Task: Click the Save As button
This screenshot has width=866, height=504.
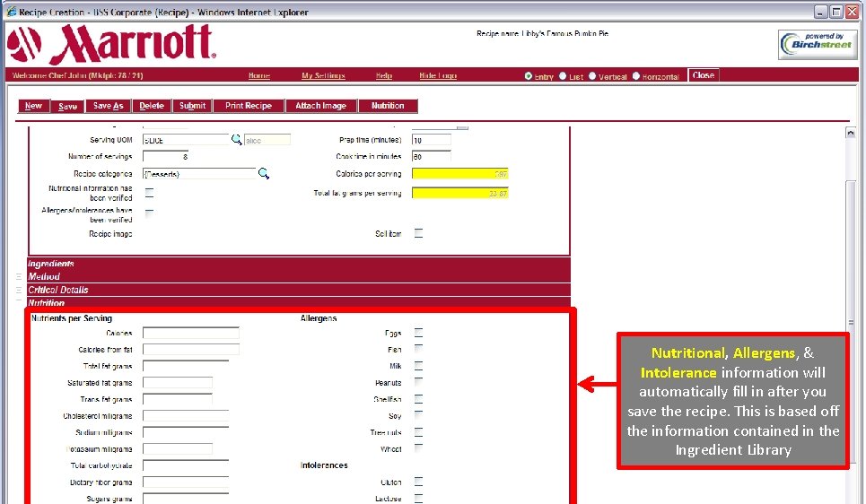Action: (109, 106)
